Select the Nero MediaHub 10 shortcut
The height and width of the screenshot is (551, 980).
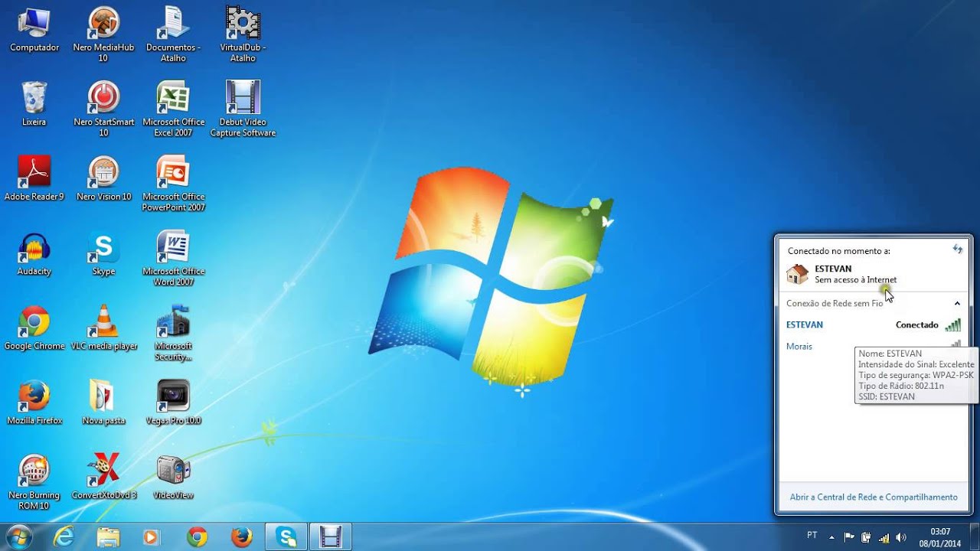tap(103, 34)
